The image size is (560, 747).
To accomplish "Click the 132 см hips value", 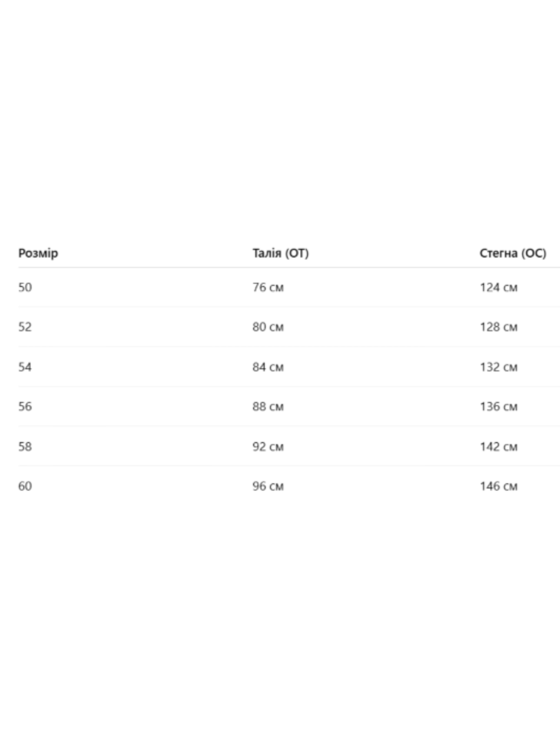I will pos(499,367).
